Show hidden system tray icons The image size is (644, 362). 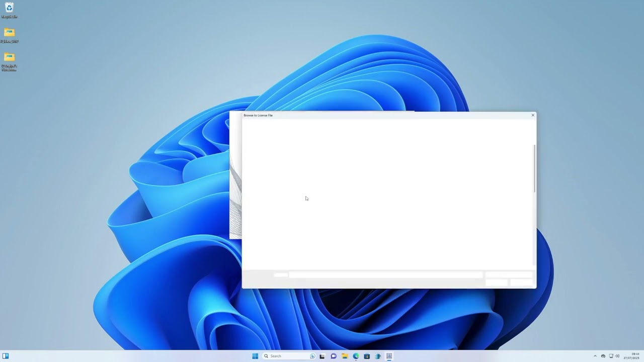point(595,356)
